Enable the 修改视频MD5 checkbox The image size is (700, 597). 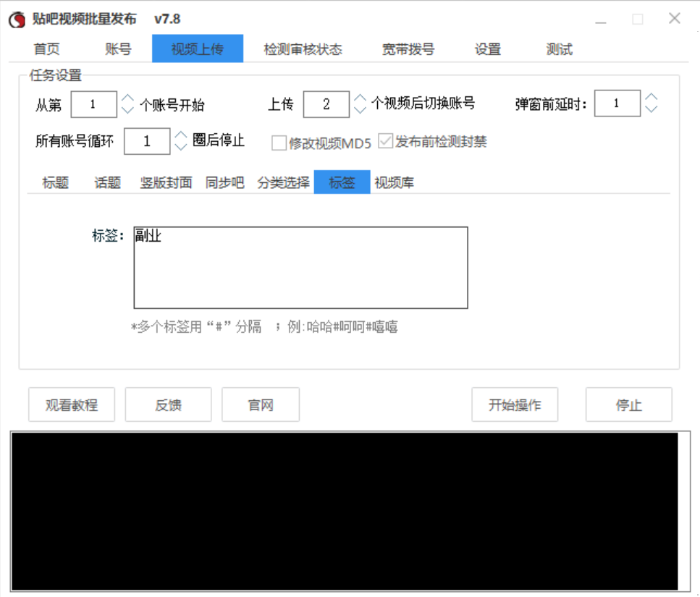[279, 143]
